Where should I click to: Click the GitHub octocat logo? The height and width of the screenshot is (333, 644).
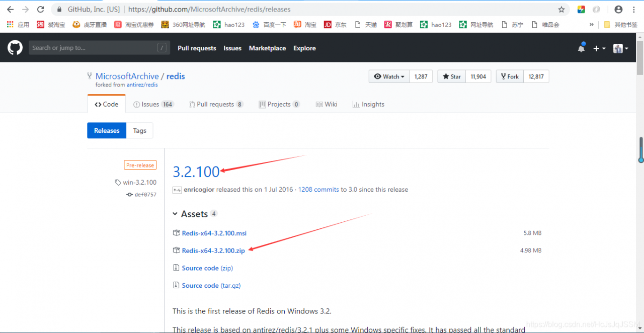click(x=15, y=48)
